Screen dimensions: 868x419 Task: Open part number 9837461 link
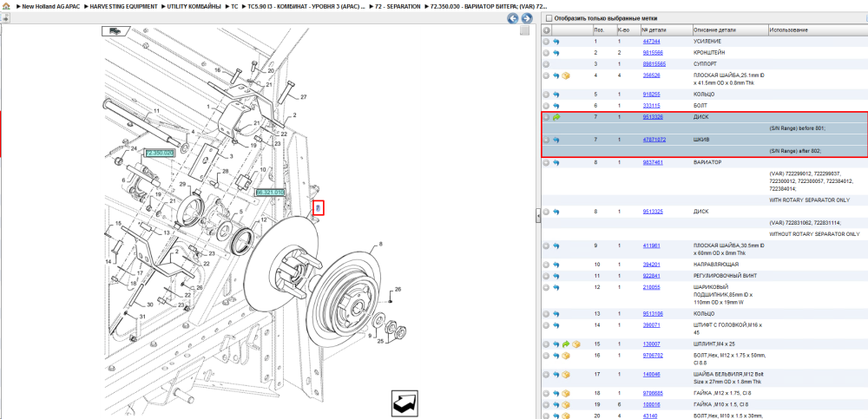tap(653, 163)
